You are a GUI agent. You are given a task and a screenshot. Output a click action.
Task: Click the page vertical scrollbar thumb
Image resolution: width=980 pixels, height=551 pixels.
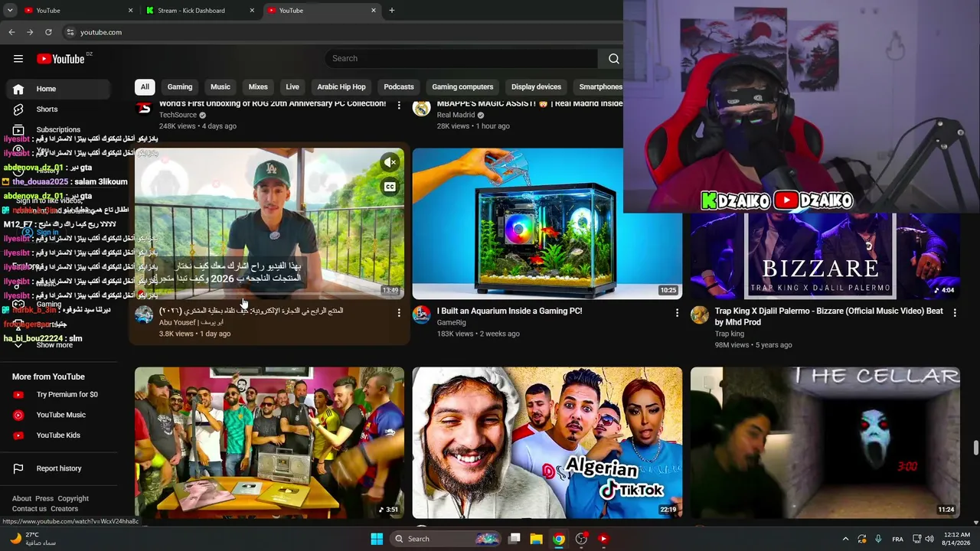(975, 448)
